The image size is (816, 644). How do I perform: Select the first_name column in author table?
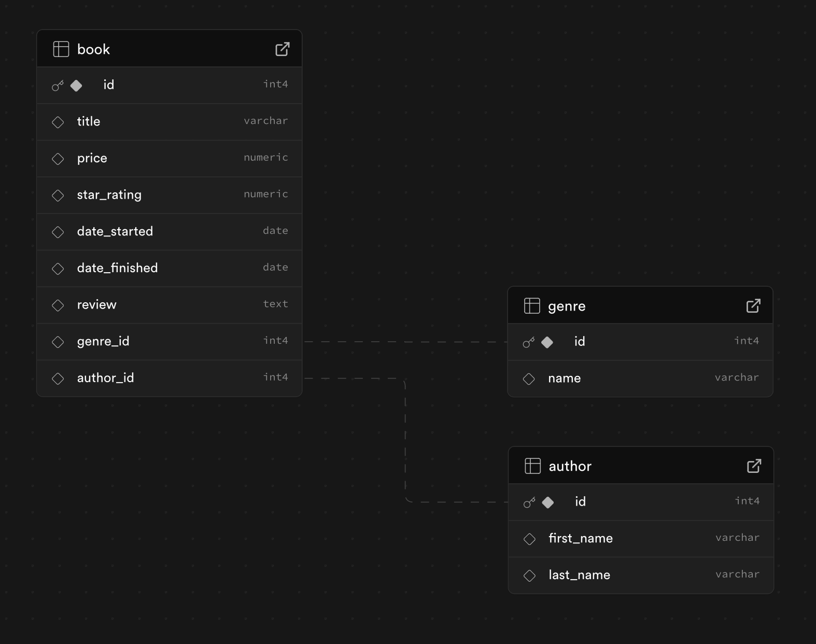coord(580,539)
